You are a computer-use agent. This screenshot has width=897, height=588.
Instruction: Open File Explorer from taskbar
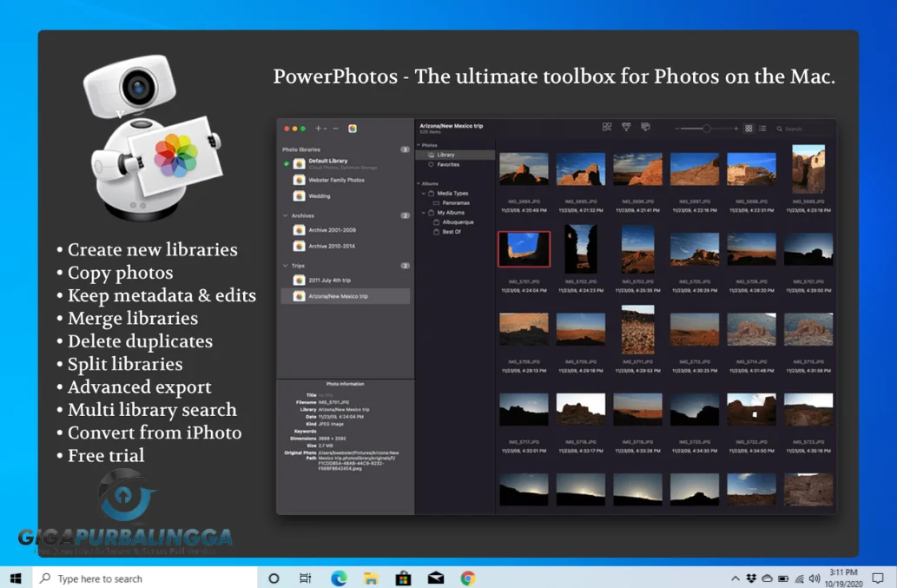(x=371, y=578)
